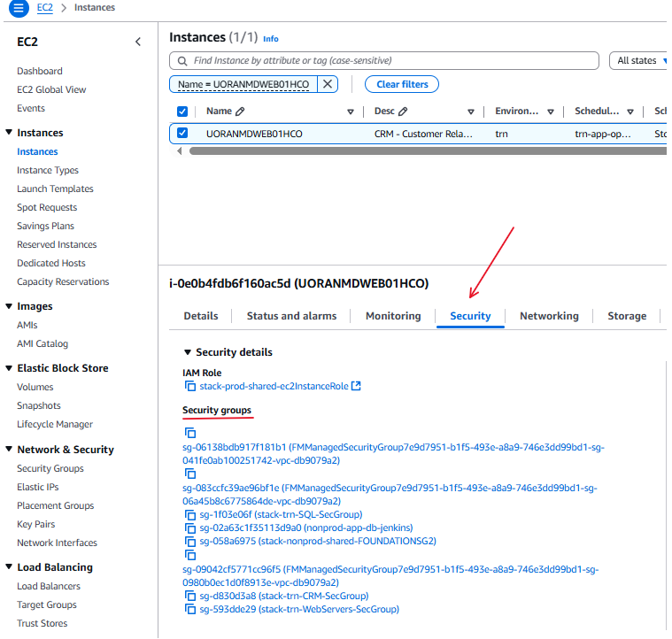
Task: Click the edit pencil icon beside Name column
Action: point(240,112)
